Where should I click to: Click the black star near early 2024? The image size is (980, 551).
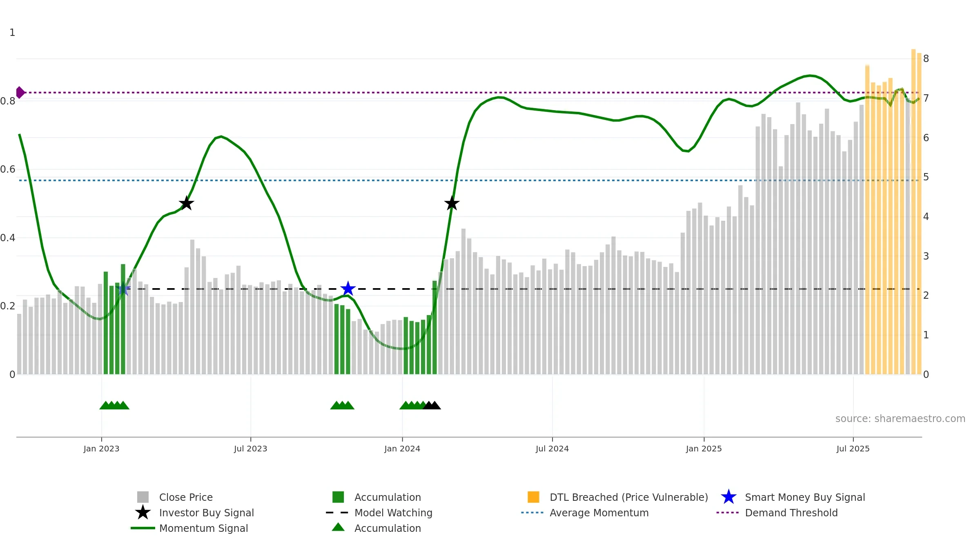(452, 203)
